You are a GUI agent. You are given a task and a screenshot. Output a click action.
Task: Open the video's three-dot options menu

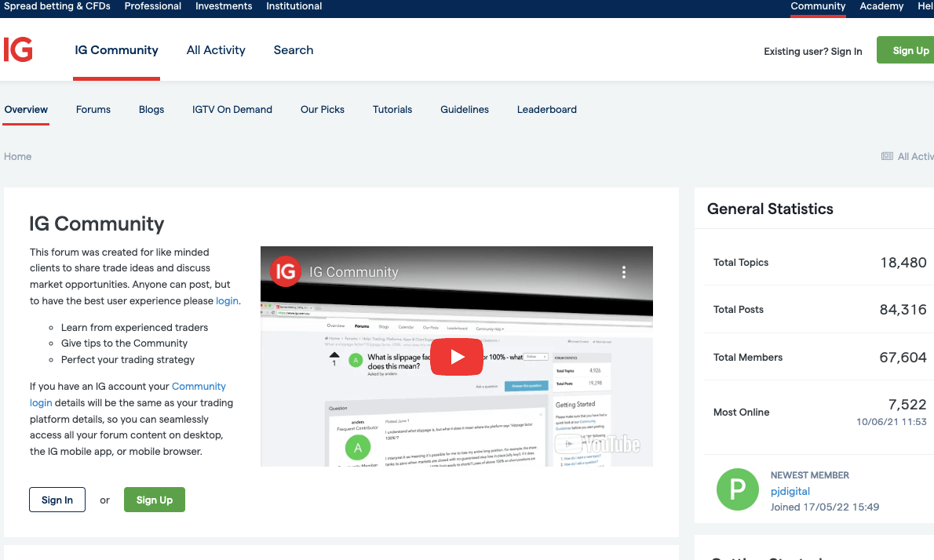click(624, 272)
